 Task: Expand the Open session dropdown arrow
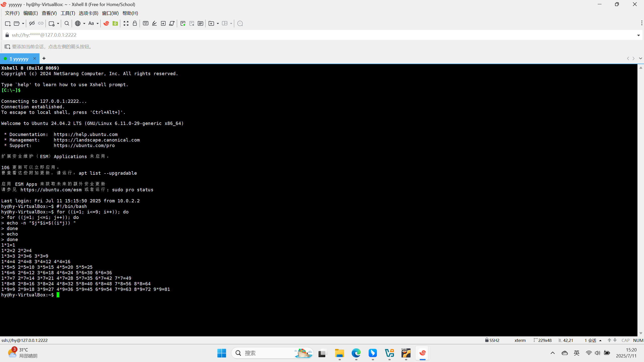coord(23,23)
